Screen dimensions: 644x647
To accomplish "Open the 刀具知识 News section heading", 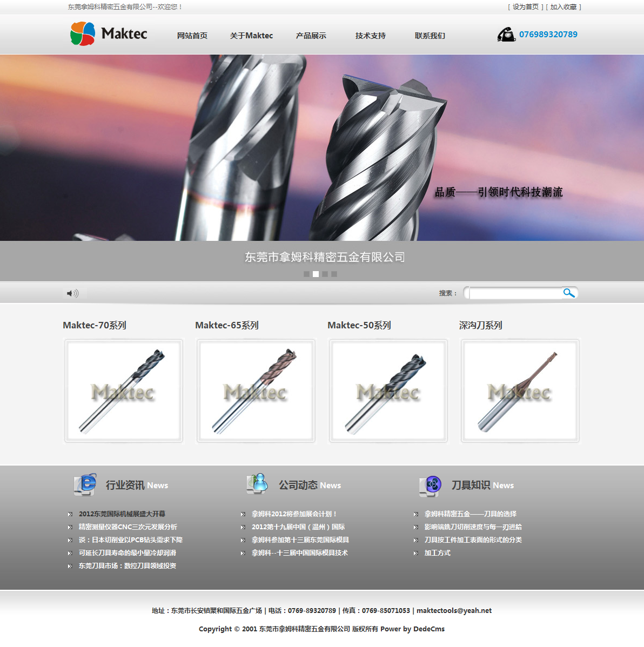I will [x=482, y=485].
